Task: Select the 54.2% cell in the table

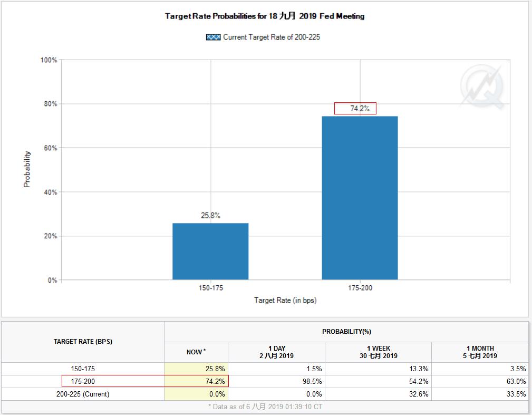Action: [x=378, y=381]
